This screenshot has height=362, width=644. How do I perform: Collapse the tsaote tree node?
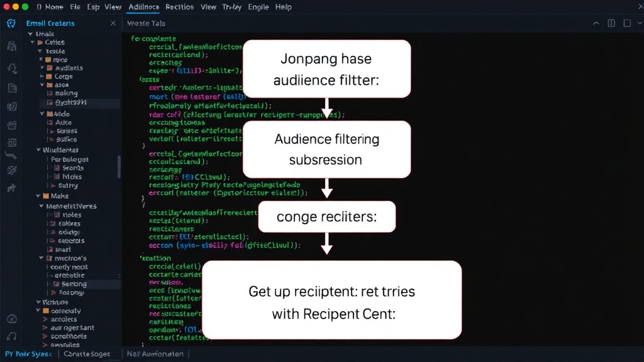[40, 52]
